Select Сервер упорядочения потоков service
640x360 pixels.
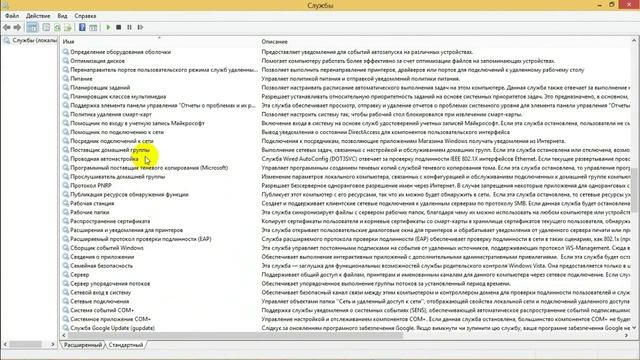[x=110, y=284]
